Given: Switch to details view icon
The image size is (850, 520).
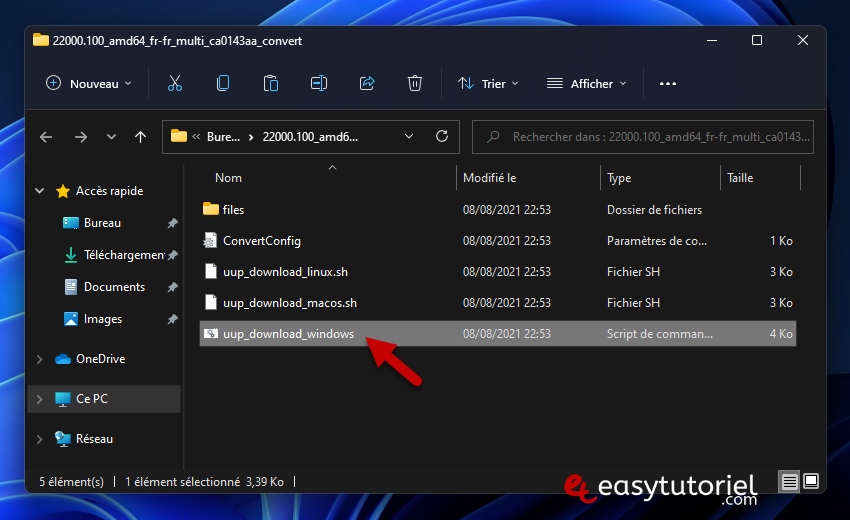Looking at the screenshot, I should click(x=790, y=482).
